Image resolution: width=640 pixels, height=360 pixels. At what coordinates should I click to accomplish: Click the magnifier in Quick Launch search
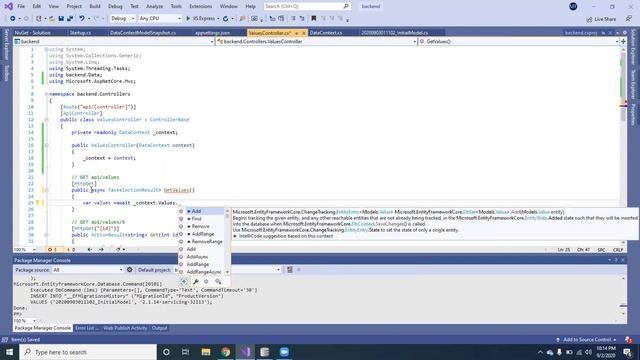346,6
